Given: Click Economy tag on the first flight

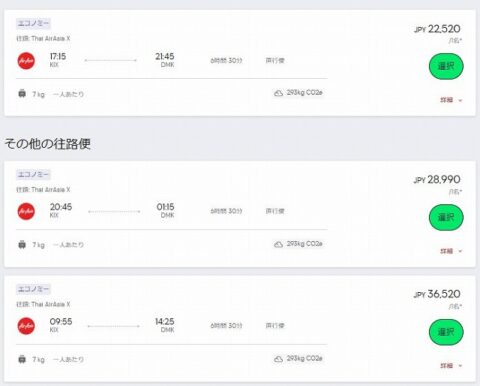Looking at the screenshot, I should tap(33, 23).
